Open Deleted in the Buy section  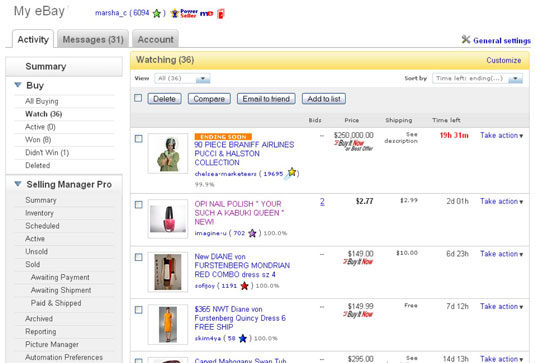coord(38,165)
